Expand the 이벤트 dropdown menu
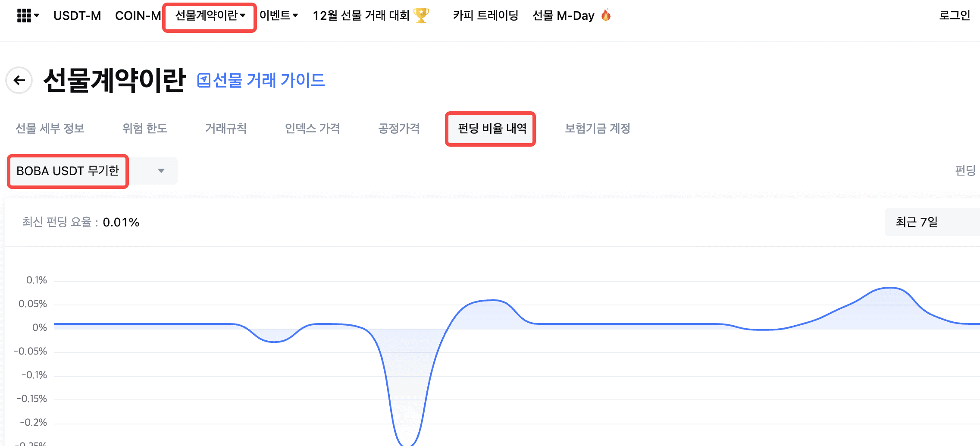This screenshot has width=980, height=446. coord(279,16)
